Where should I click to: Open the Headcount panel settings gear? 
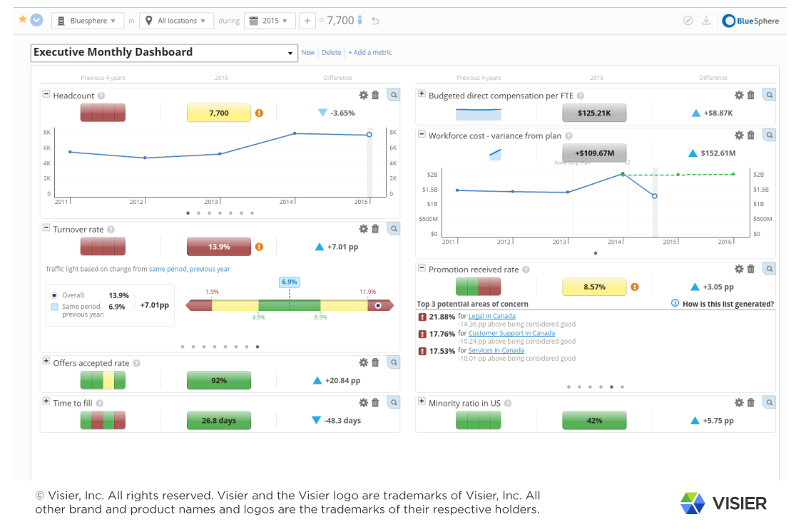[x=363, y=94]
